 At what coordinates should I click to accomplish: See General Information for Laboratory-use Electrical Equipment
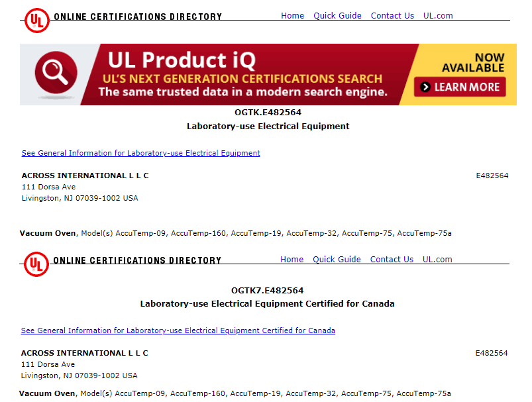pos(141,153)
